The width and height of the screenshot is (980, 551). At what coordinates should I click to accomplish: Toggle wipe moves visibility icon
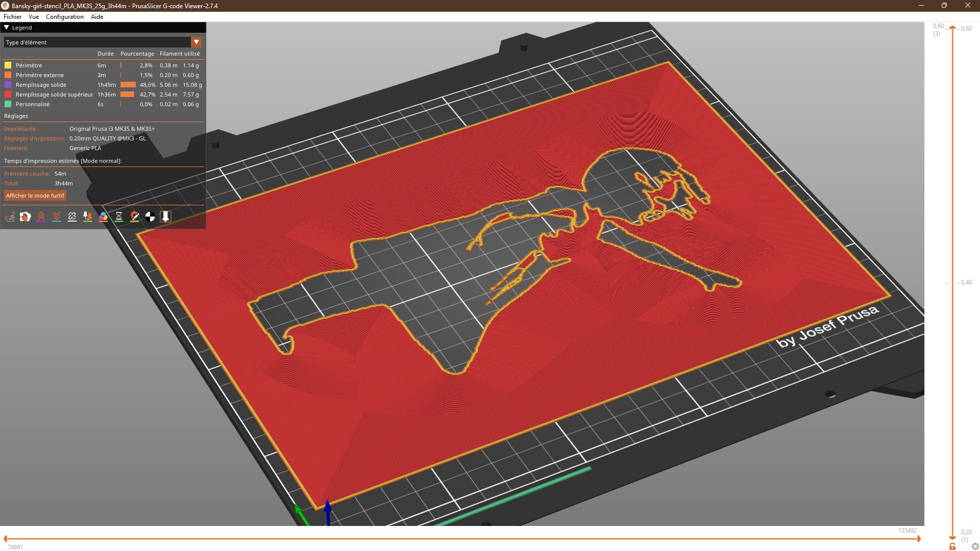click(26, 217)
